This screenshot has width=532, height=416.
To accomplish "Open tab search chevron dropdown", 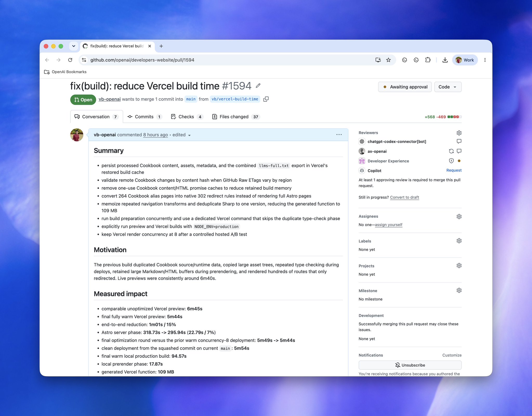I will pyautogui.click(x=74, y=46).
